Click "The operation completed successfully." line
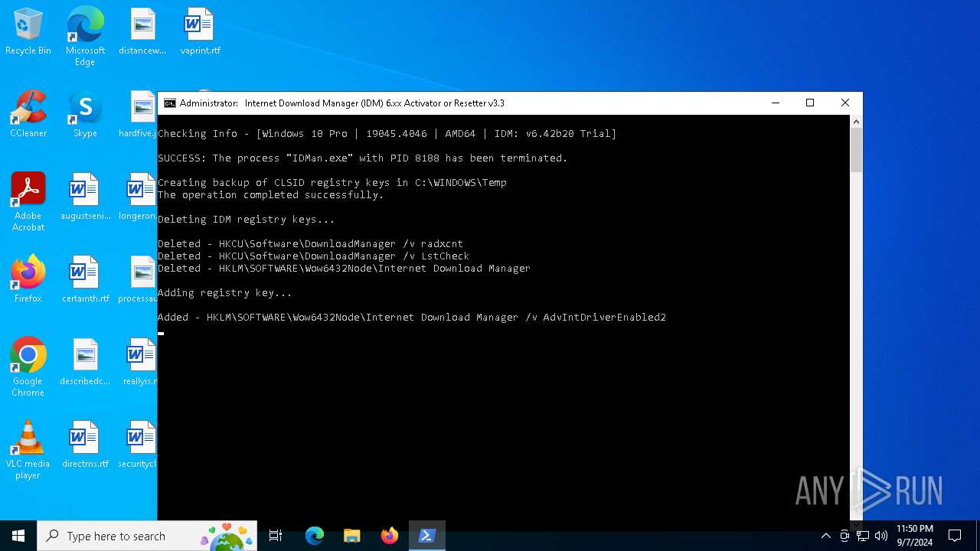980x551 pixels. pos(270,194)
